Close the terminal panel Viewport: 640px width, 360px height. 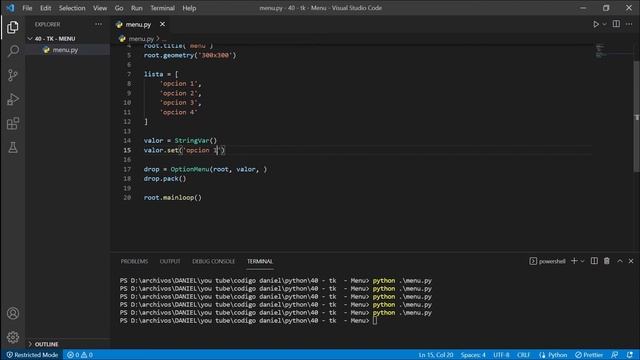631,261
